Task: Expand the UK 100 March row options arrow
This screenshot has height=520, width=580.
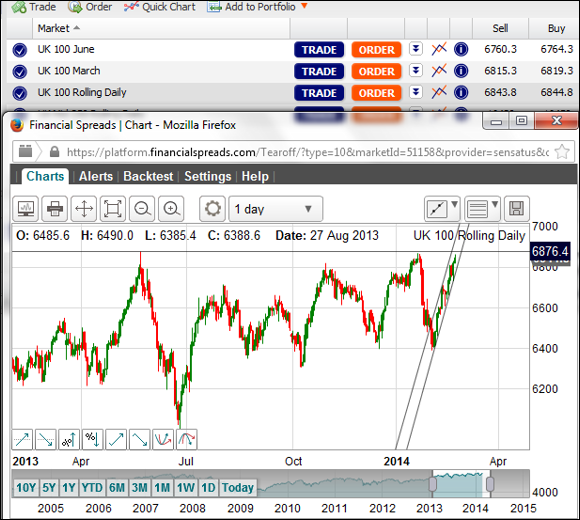Action: point(416,70)
